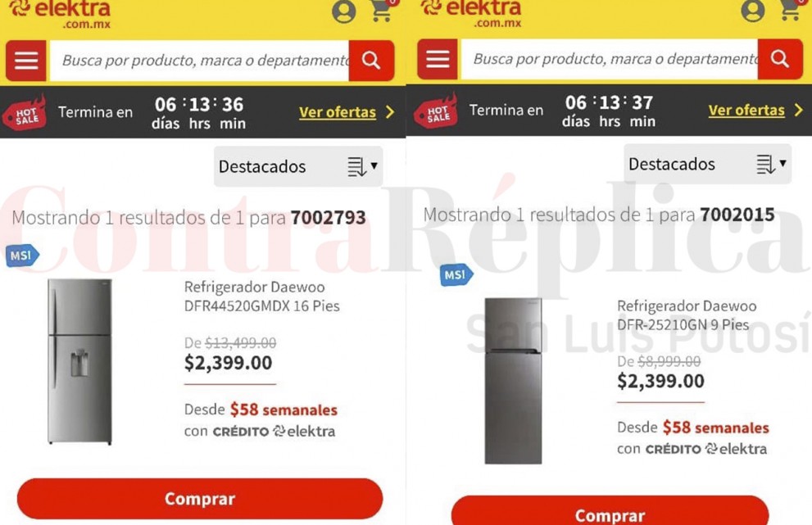
Task: Open shopping cart icon in left header
Action: 382,11
